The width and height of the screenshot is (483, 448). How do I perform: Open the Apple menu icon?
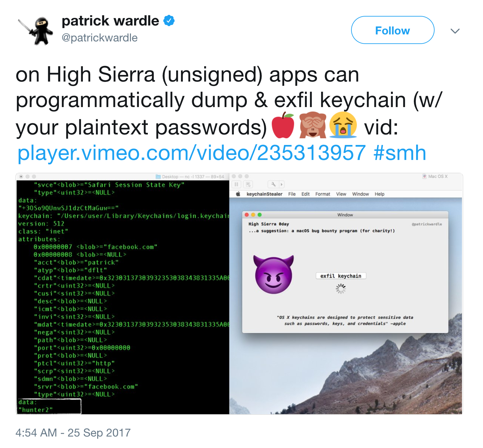point(238,194)
